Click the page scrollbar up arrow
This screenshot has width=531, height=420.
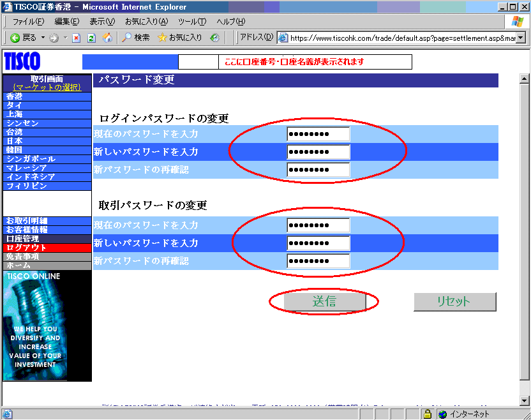[x=524, y=79]
